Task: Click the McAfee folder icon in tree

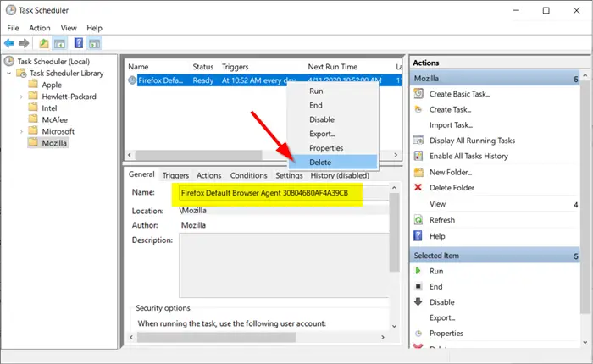Action: tap(33, 119)
